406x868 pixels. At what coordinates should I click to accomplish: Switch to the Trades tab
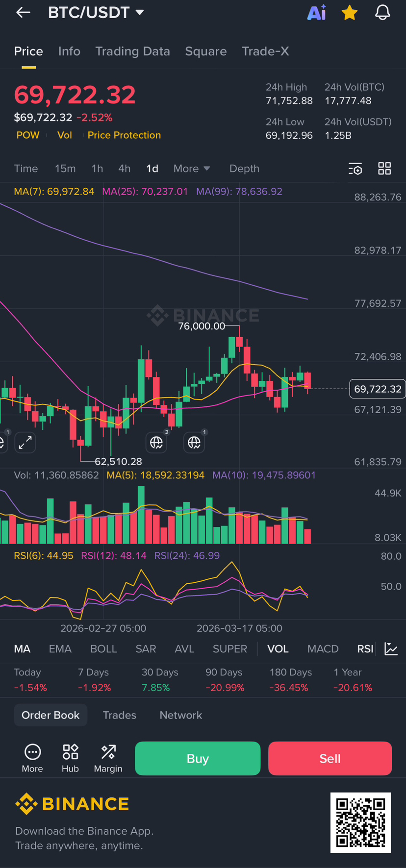tap(120, 715)
